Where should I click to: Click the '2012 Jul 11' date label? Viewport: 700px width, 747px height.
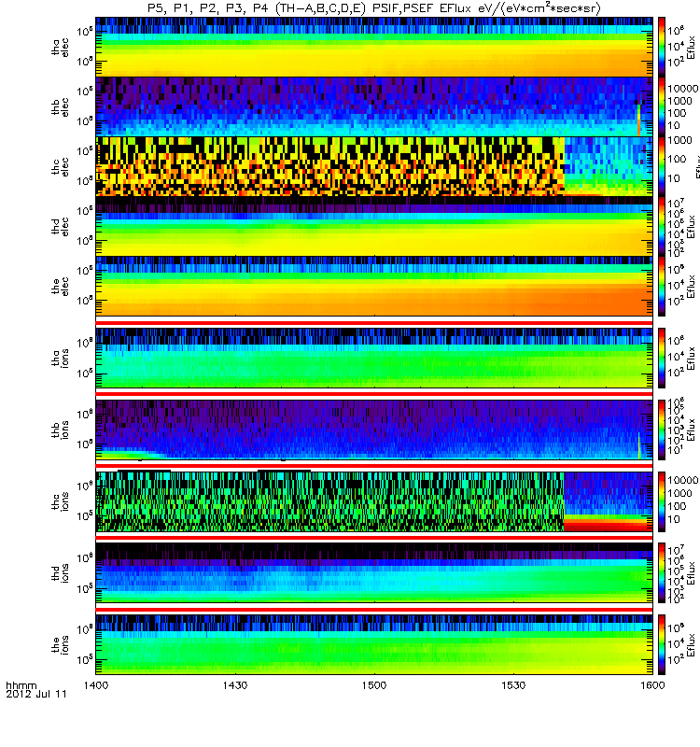(x=36, y=694)
